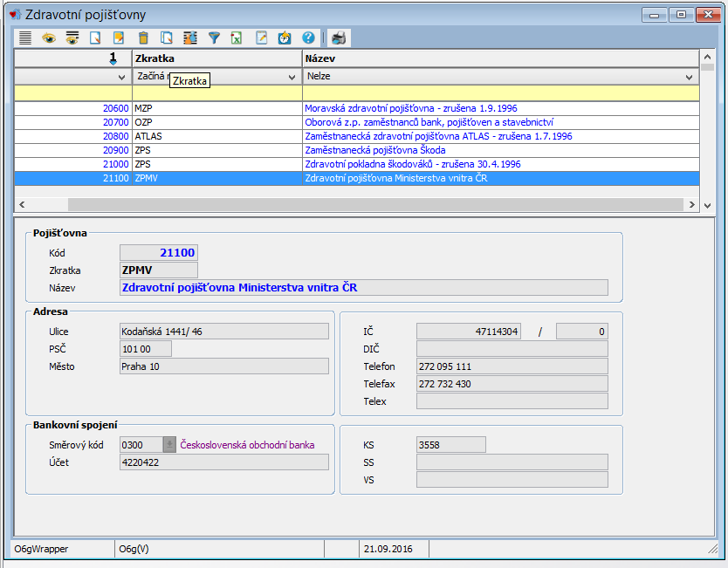Click the Excel export icon
The width and height of the screenshot is (728, 568).
[237, 38]
